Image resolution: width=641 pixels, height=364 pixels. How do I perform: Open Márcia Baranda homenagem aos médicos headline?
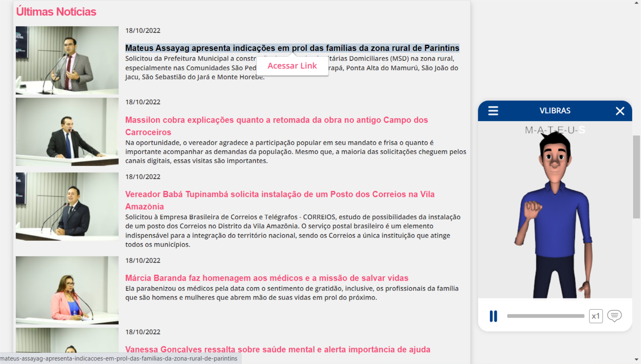(267, 278)
